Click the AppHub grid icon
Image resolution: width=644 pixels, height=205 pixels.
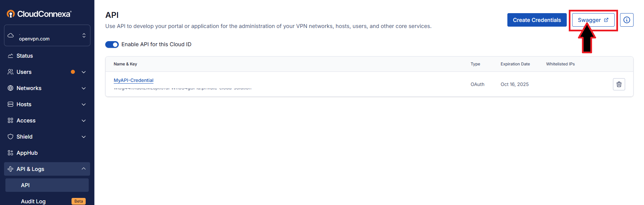[x=10, y=153]
